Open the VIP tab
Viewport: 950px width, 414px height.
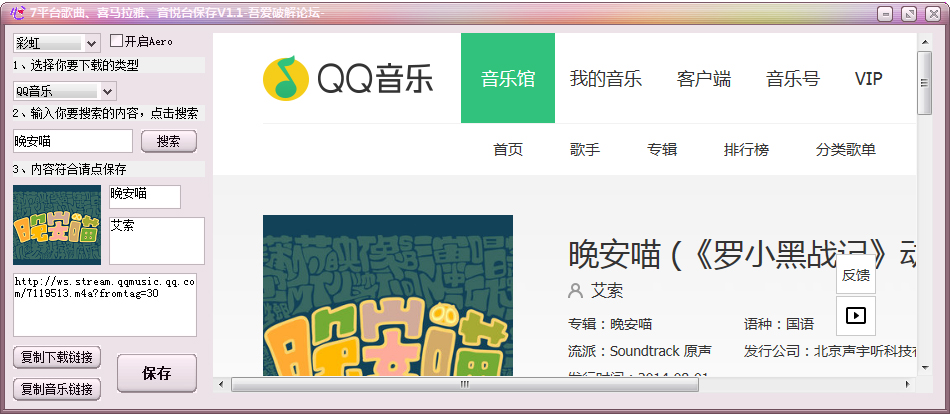click(868, 79)
